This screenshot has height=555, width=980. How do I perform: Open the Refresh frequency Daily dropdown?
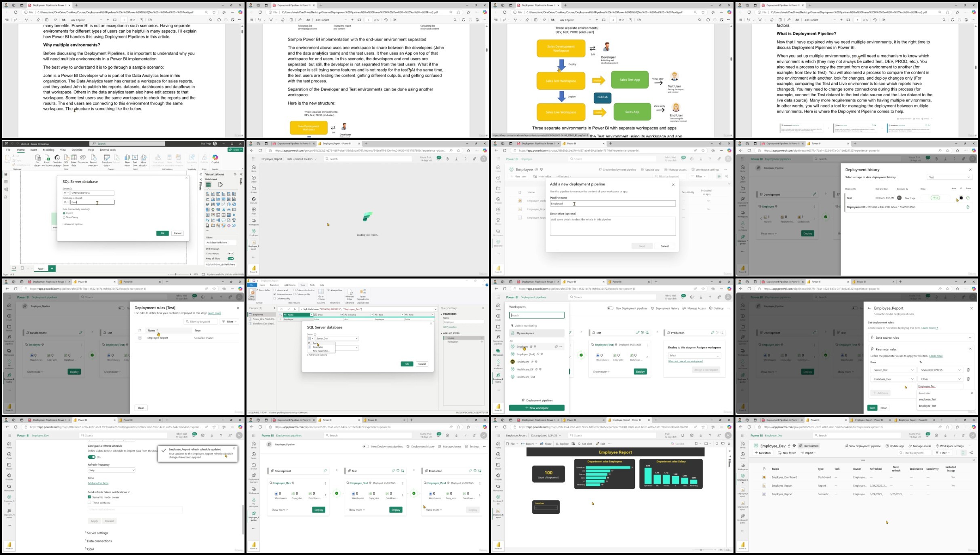112,470
